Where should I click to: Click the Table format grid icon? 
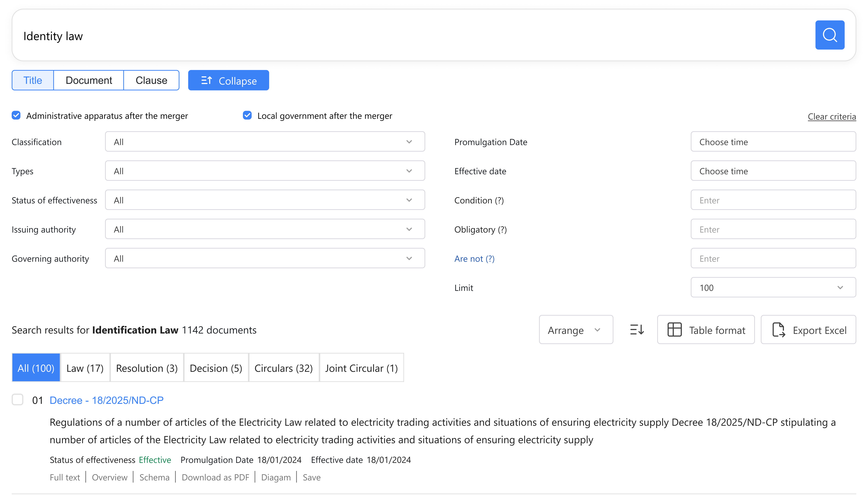[x=674, y=330]
